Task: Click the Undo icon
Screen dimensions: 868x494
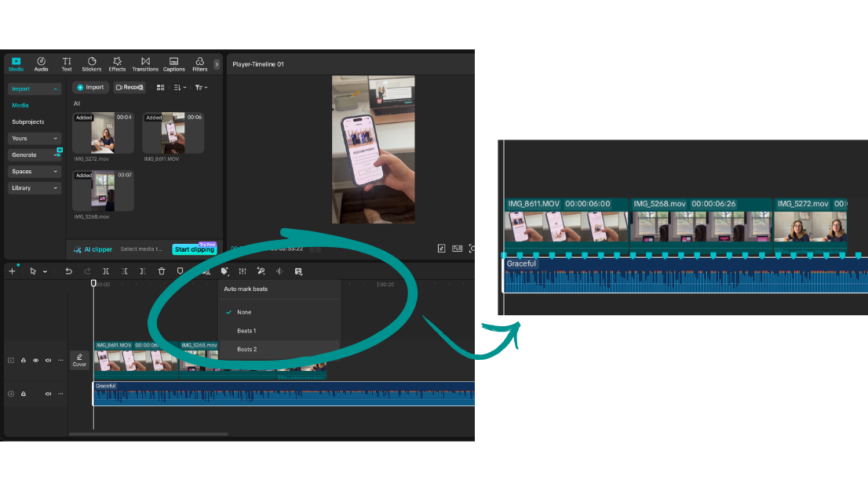Action: [x=68, y=271]
